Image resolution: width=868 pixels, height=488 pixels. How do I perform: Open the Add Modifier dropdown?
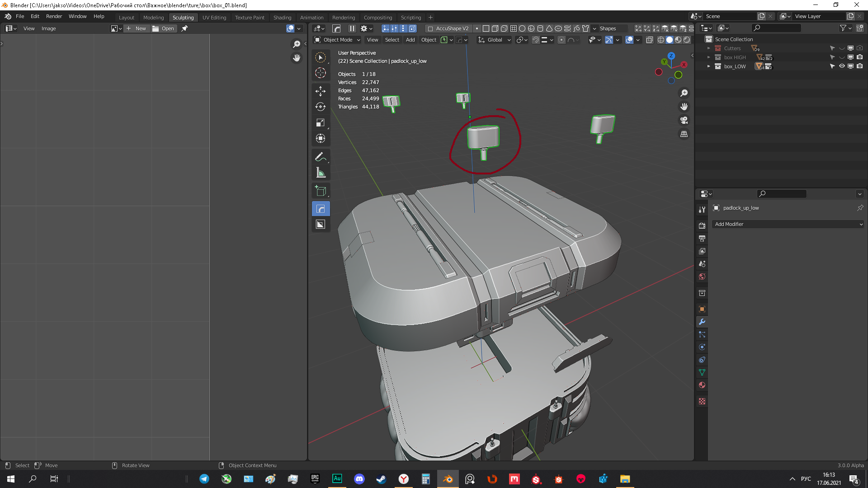click(x=788, y=224)
